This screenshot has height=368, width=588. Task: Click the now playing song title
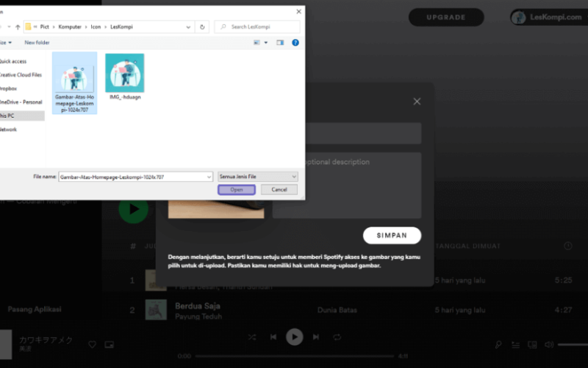click(x=46, y=340)
